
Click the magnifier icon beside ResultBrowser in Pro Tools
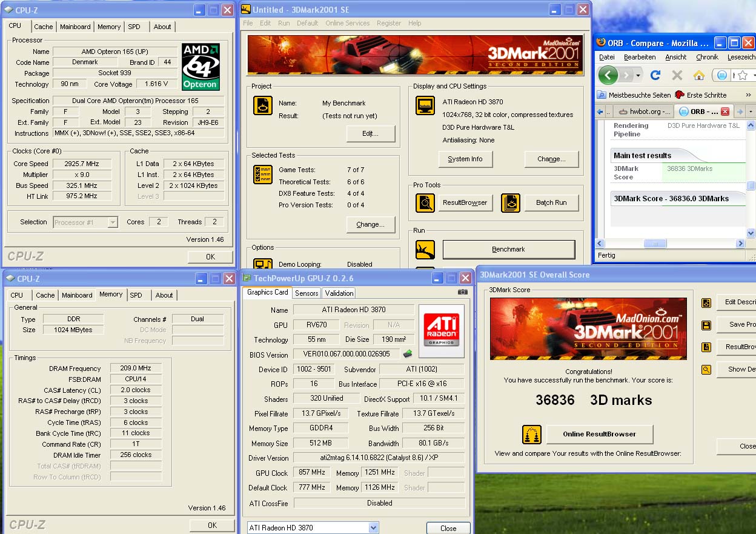tap(425, 203)
